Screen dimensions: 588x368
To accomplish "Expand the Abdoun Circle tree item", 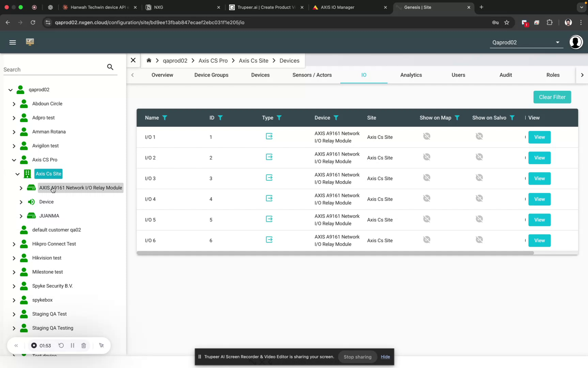I will click(x=14, y=104).
